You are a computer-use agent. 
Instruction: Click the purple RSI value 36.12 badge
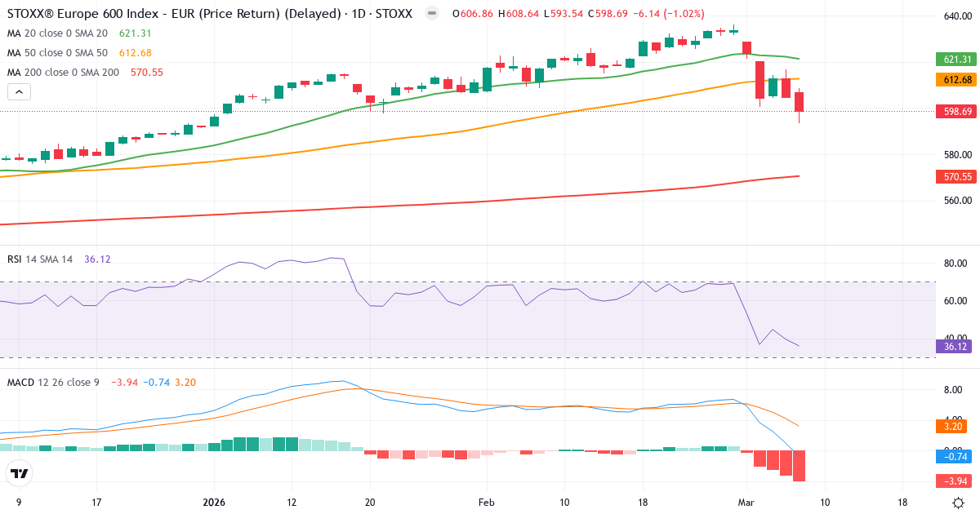click(x=952, y=348)
